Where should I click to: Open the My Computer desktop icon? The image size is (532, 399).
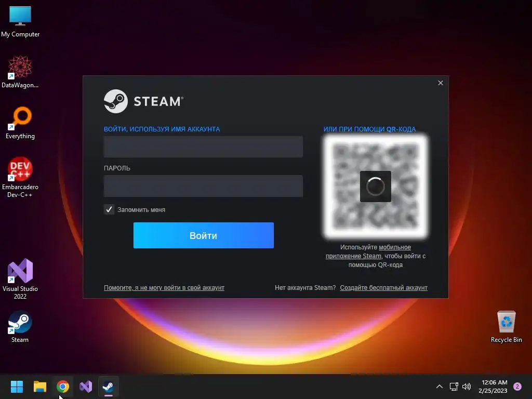(20, 22)
